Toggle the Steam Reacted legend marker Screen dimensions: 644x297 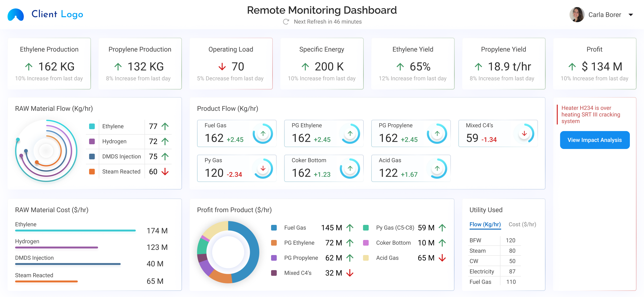click(x=92, y=172)
